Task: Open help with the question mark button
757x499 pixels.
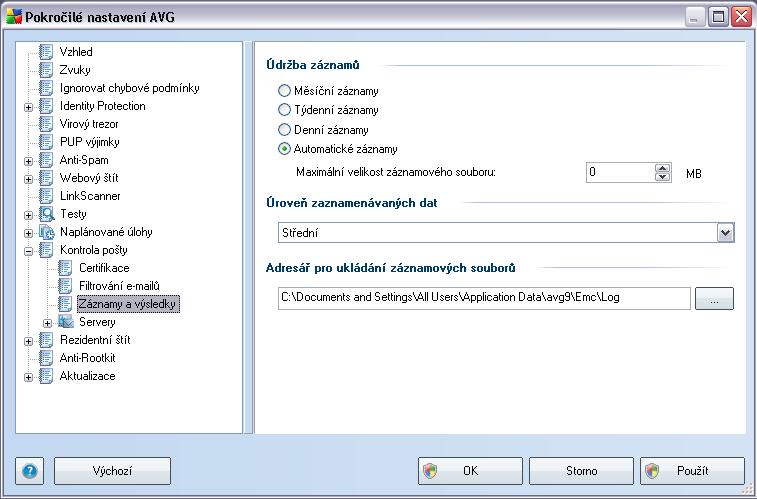Action: 29,471
